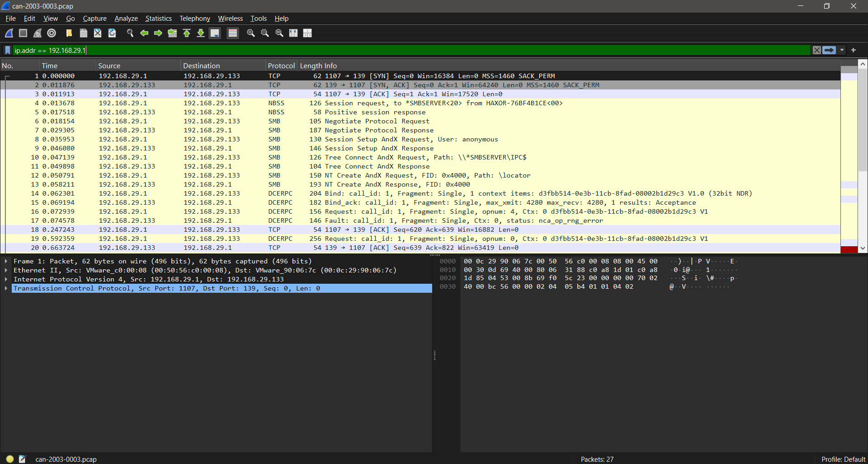Expand Transmission Control Protocol section

6,288
